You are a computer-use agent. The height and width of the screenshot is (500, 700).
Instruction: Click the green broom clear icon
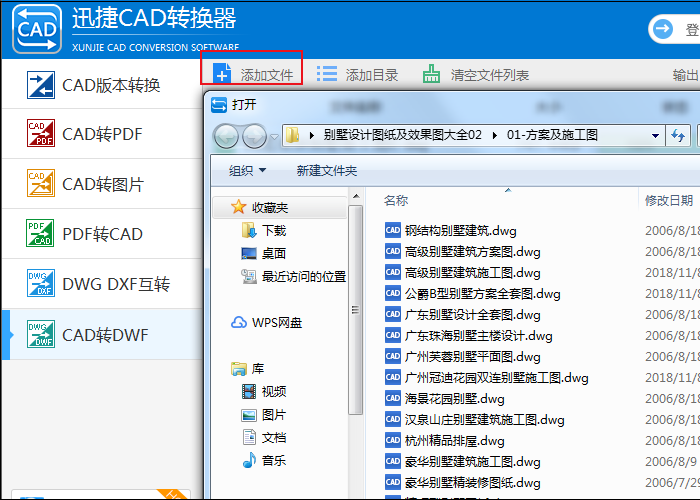click(x=431, y=74)
